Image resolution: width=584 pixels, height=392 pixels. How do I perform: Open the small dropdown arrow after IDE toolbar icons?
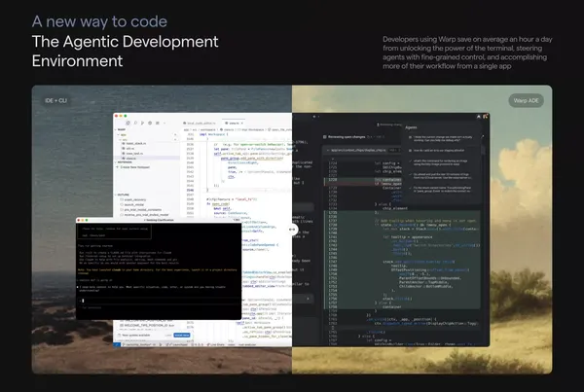point(164,123)
